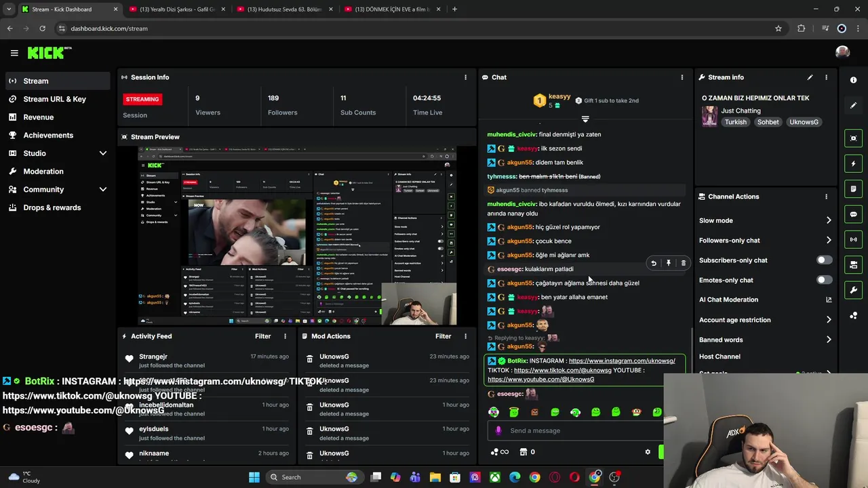Delete the hovered esoesgc chat message
868x488 pixels.
[x=683, y=263]
